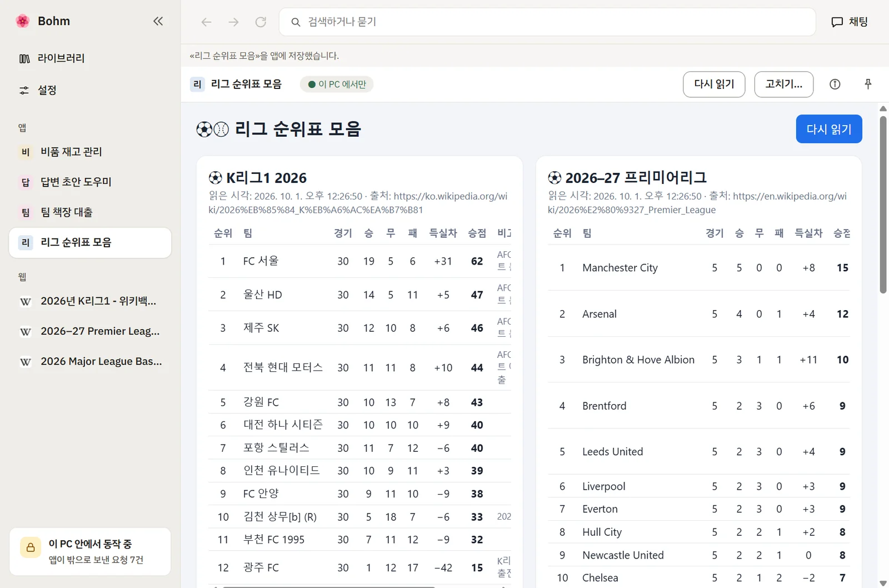Image resolution: width=889 pixels, height=588 pixels.
Task: Click the 설정 sliders icon
Action: tap(24, 90)
